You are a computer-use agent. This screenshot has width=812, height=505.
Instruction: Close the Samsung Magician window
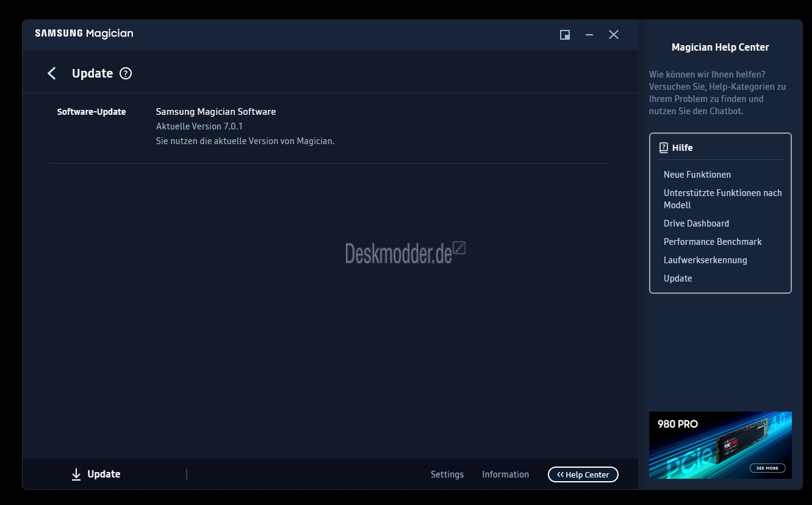point(614,35)
